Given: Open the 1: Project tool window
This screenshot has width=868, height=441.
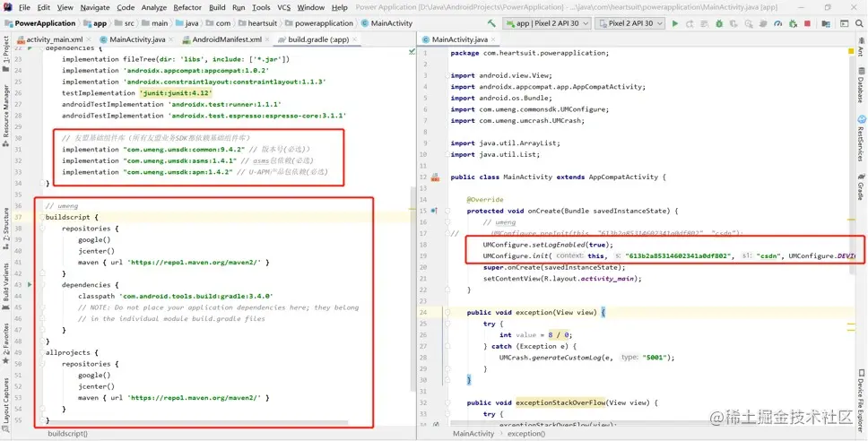Looking at the screenshot, I should (x=5, y=54).
